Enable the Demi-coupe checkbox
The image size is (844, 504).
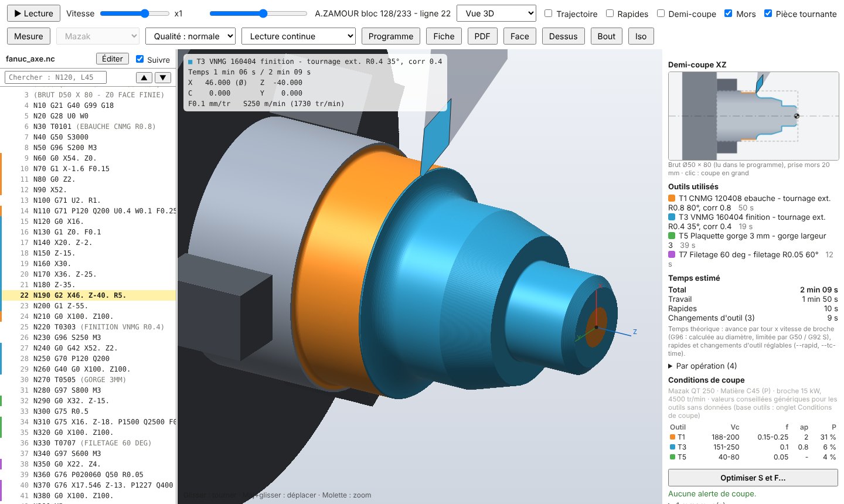[661, 13]
